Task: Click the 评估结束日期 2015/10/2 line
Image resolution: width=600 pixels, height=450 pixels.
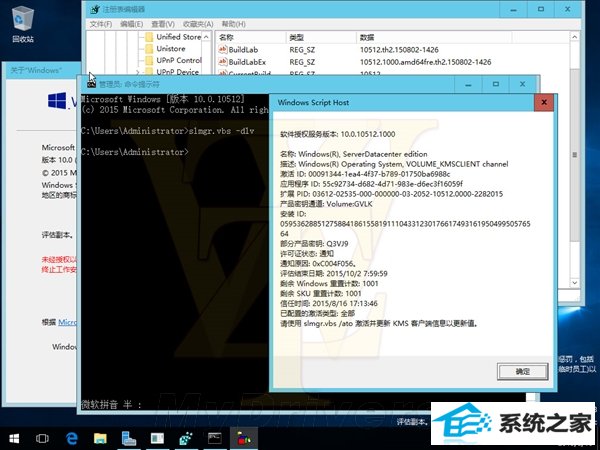Action: (x=334, y=274)
